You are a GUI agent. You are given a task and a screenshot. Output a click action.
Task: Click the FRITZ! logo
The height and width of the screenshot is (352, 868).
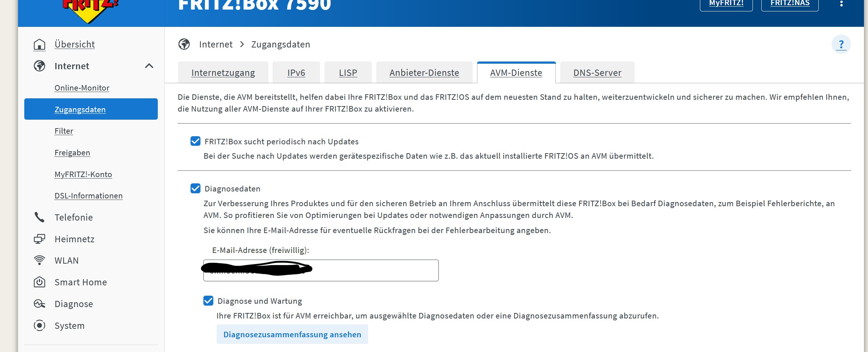[x=88, y=7]
